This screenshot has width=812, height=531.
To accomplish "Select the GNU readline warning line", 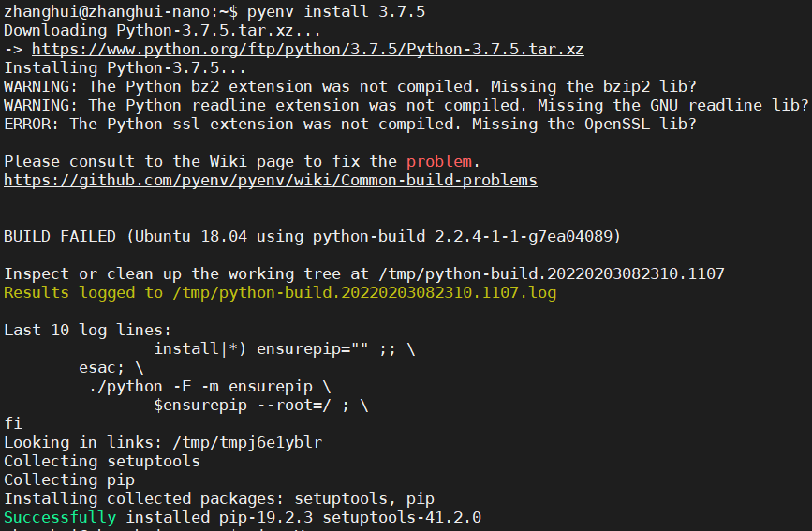I will pyautogui.click(x=406, y=105).
